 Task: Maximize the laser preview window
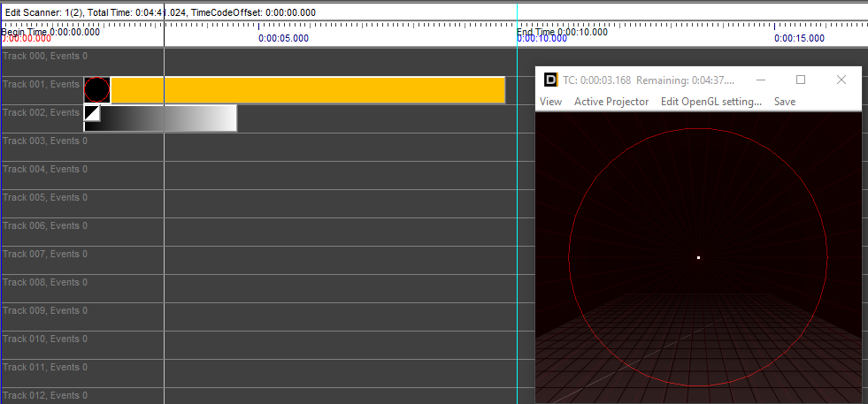pos(801,80)
